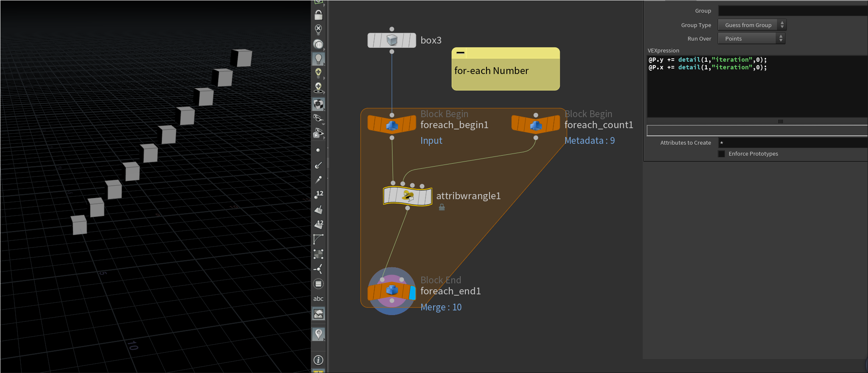Click the output connector of box3
Image resolution: width=868 pixels, height=373 pixels.
pos(392,52)
